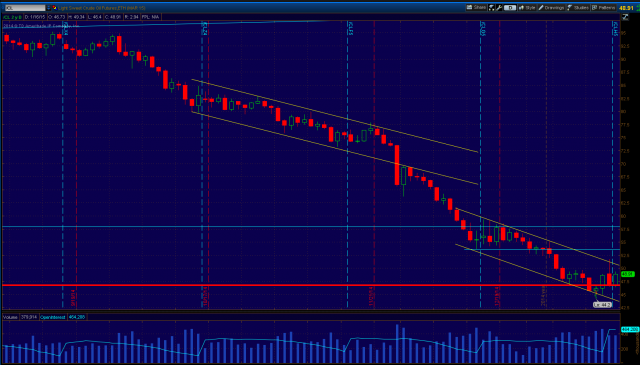Click the D: 1/06/15 date readout
Viewport: 640px width, 365px height.
pyautogui.click(x=35, y=17)
